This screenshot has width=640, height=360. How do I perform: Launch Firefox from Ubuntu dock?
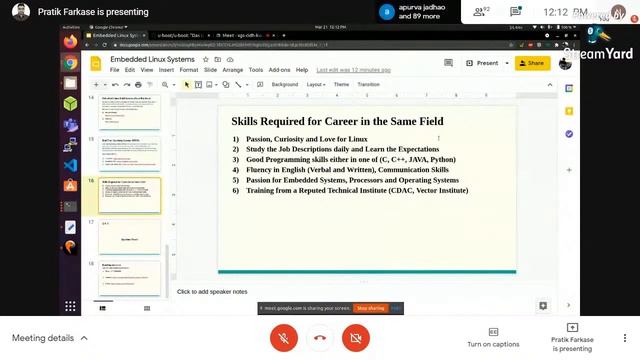pyautogui.click(x=70, y=42)
